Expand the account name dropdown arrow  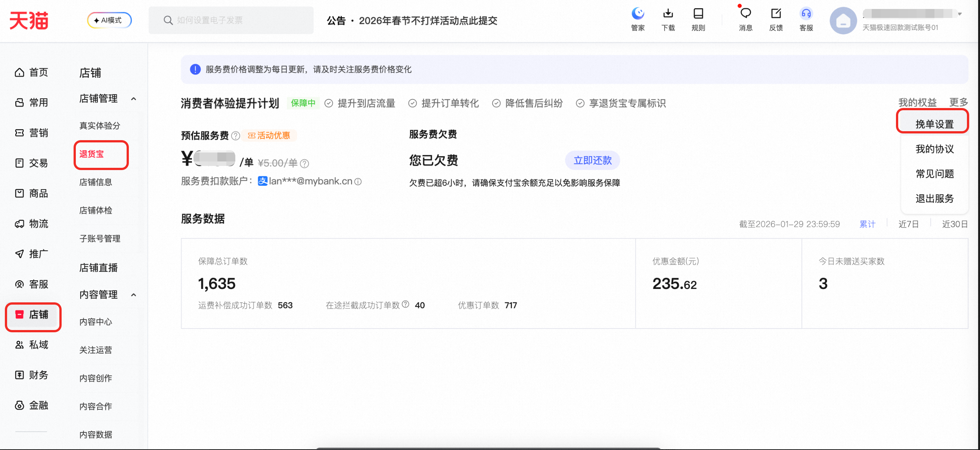(960, 14)
